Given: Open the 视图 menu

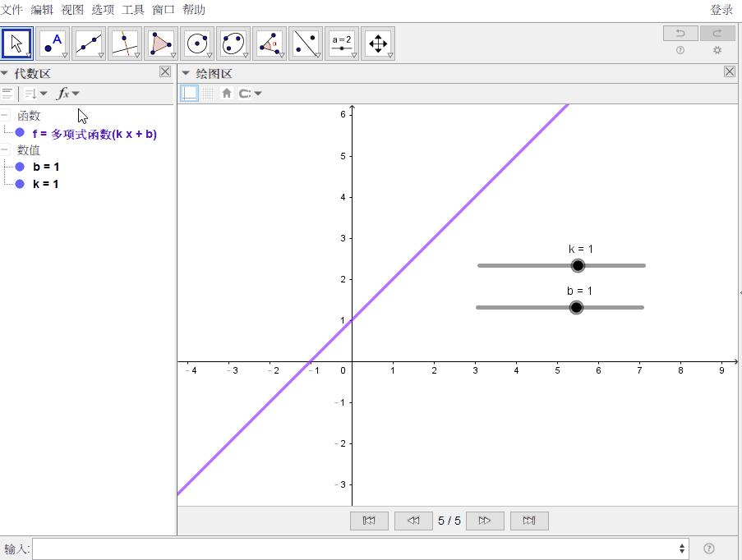Looking at the screenshot, I should (x=72, y=10).
